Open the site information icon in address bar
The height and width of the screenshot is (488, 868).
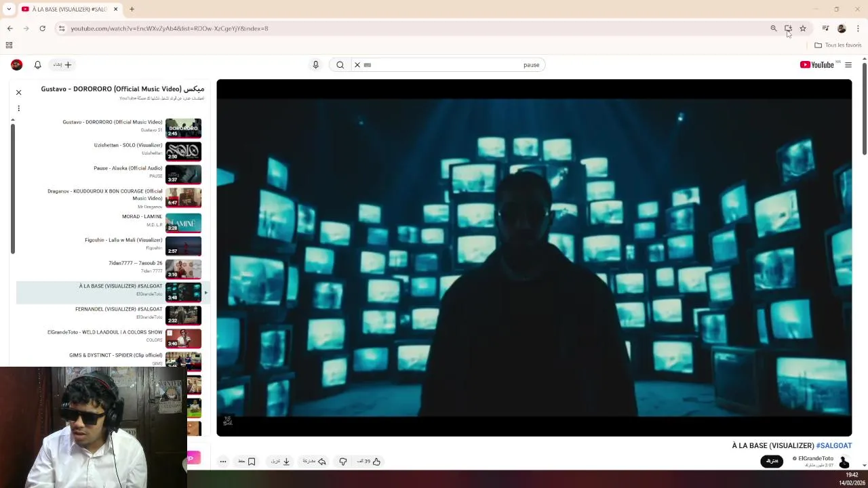coord(61,28)
